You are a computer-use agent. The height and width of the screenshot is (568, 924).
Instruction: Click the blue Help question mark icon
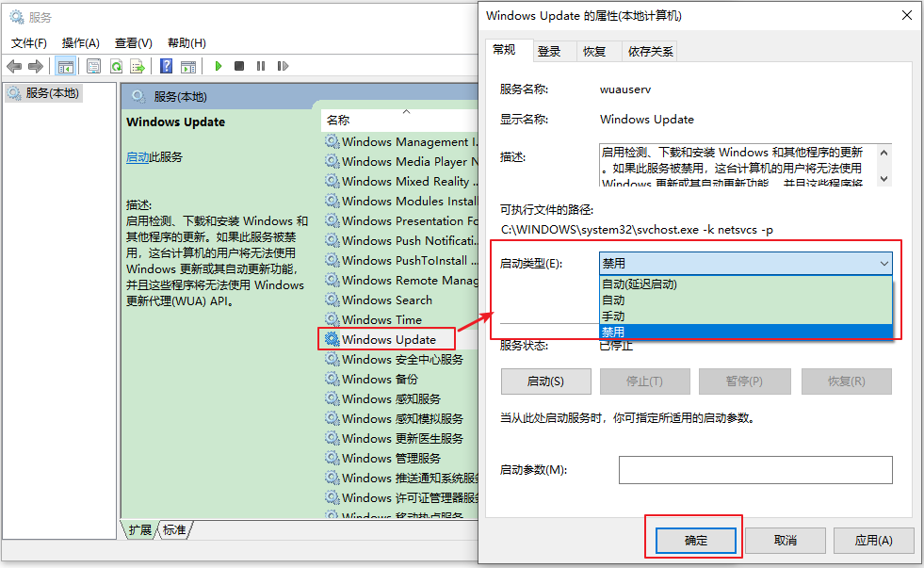(166, 66)
